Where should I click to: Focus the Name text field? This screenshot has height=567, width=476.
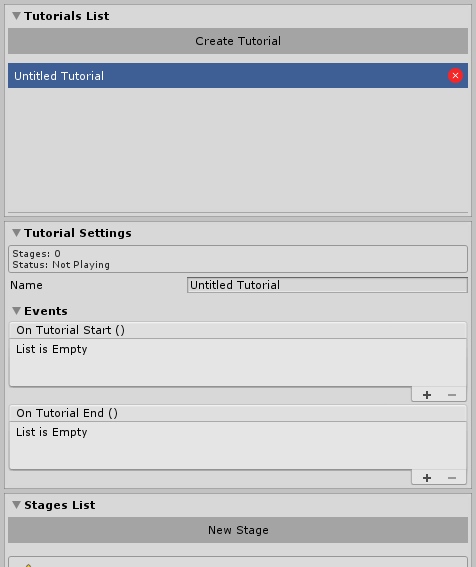[327, 285]
